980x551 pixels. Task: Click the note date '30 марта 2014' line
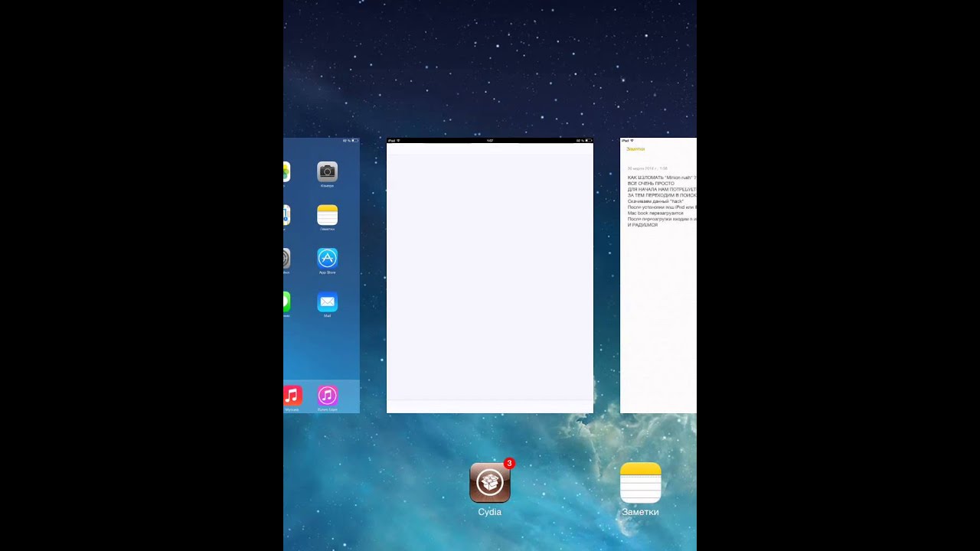coord(648,168)
